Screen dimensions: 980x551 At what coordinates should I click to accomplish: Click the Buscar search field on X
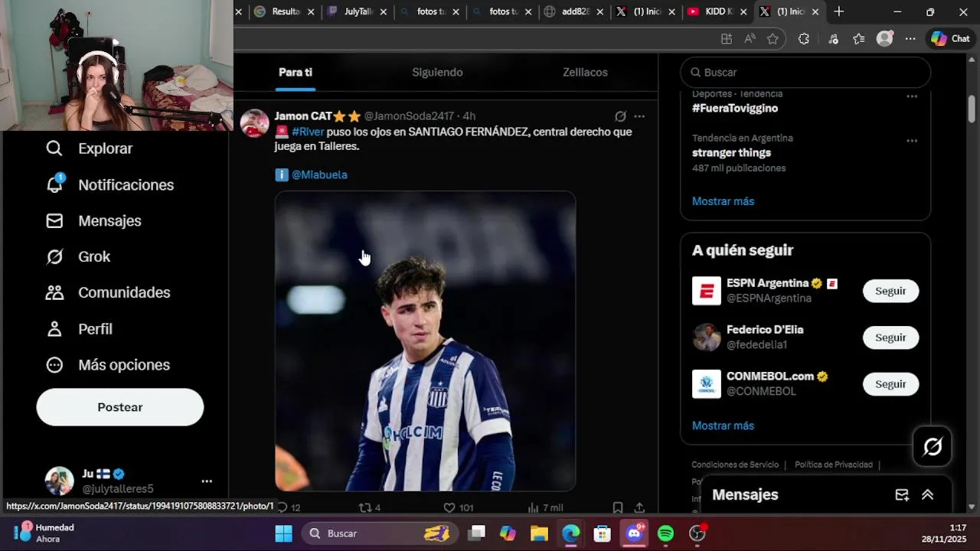pyautogui.click(x=805, y=72)
